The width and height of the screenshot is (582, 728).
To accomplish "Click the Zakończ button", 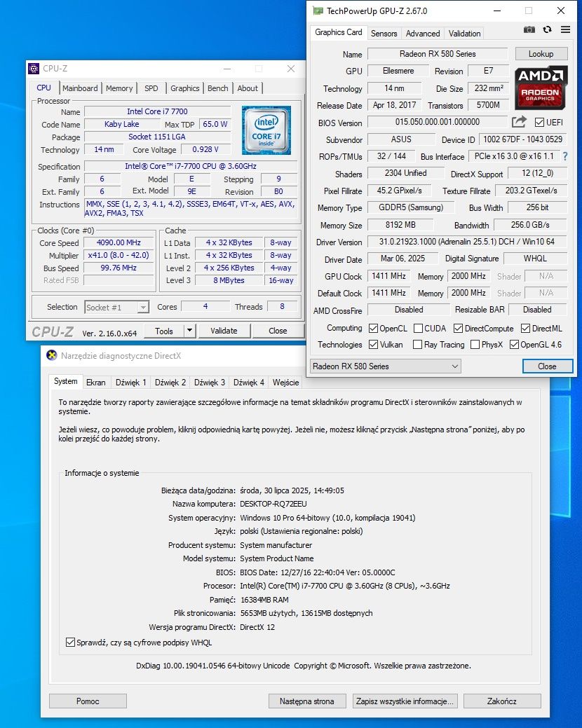I will (x=502, y=701).
